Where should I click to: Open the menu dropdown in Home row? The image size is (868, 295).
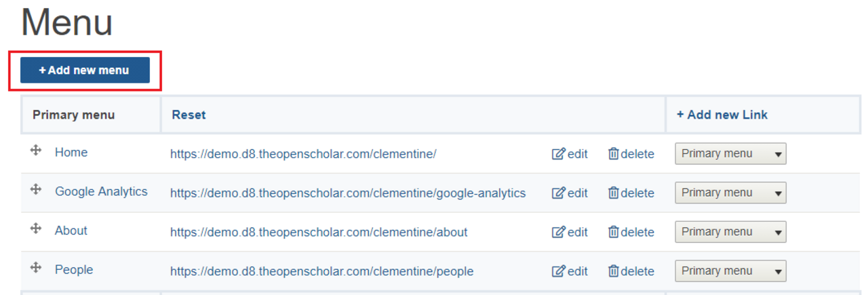tap(730, 154)
